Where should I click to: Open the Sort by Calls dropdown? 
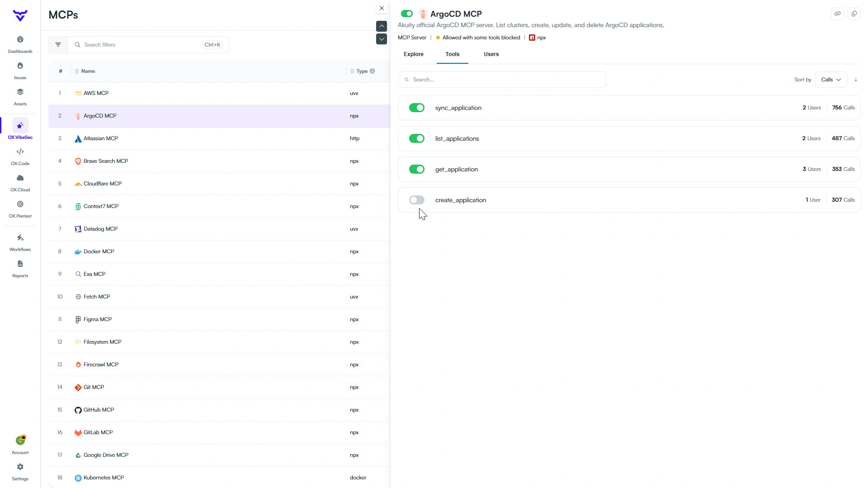tap(831, 80)
